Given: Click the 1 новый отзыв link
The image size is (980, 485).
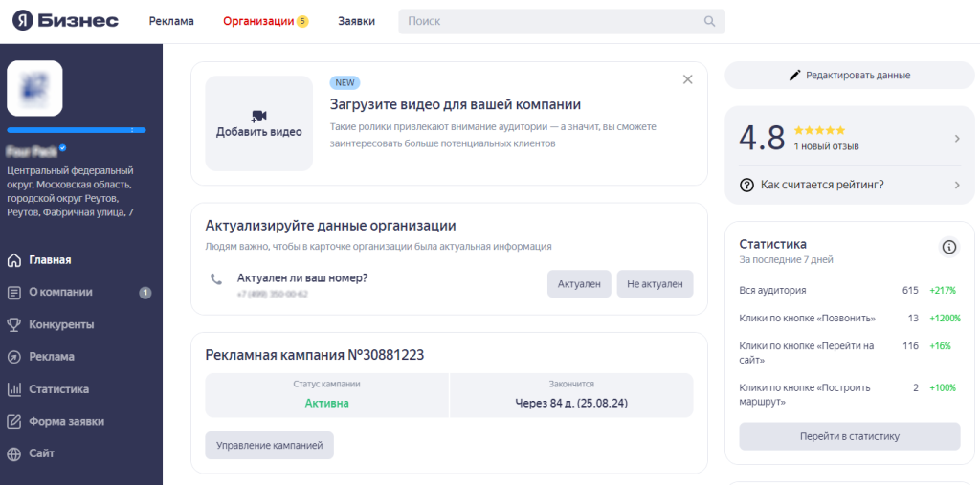Looking at the screenshot, I should coord(826,146).
